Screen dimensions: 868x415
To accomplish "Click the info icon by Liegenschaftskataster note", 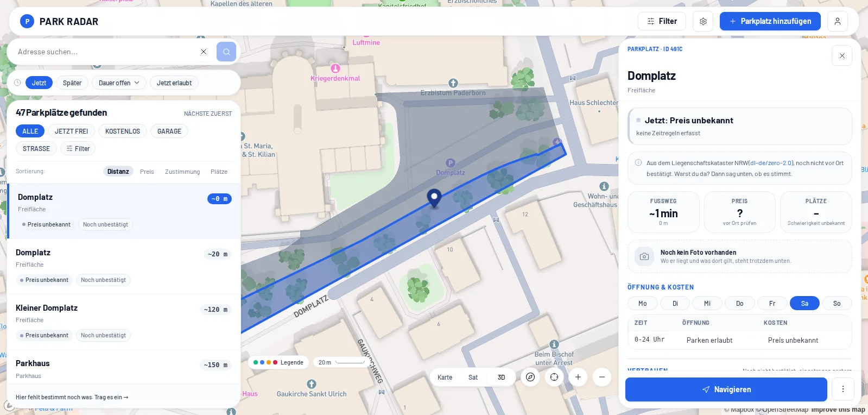I will [638, 162].
